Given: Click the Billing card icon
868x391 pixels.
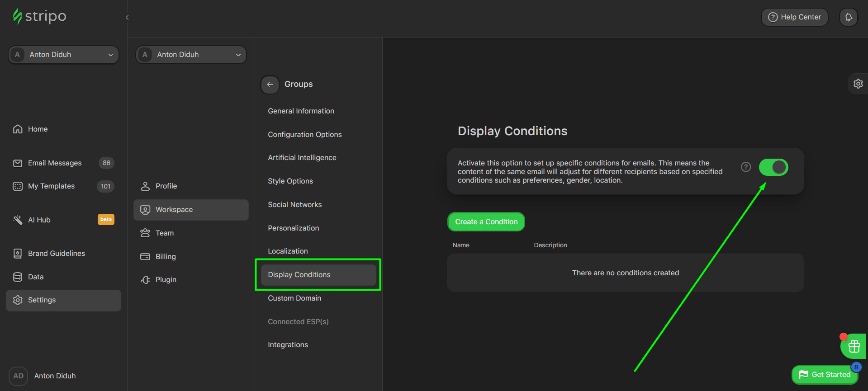Looking at the screenshot, I should (145, 257).
